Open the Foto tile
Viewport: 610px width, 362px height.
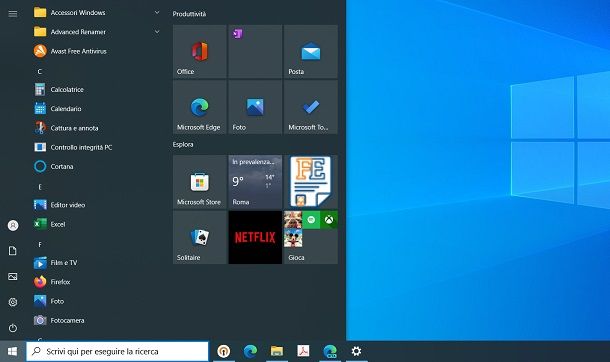click(255, 107)
